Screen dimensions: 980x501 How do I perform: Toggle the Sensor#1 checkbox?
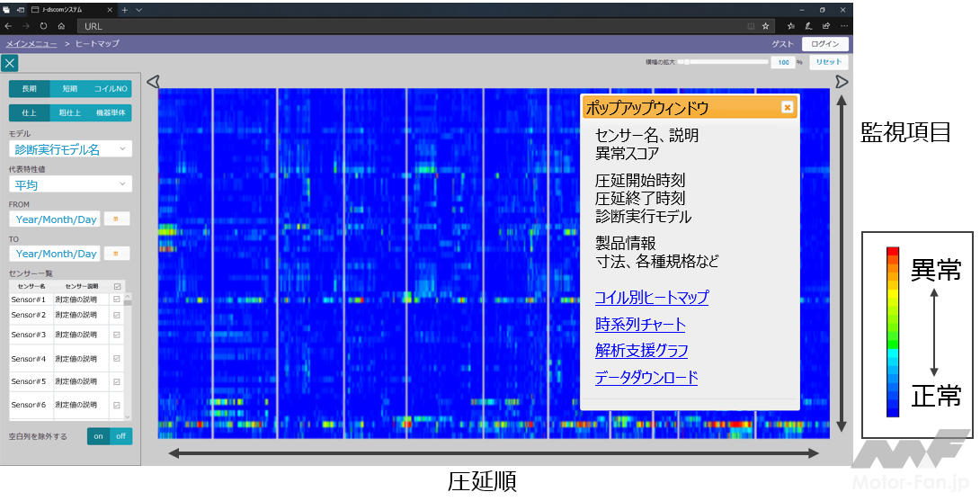(117, 299)
